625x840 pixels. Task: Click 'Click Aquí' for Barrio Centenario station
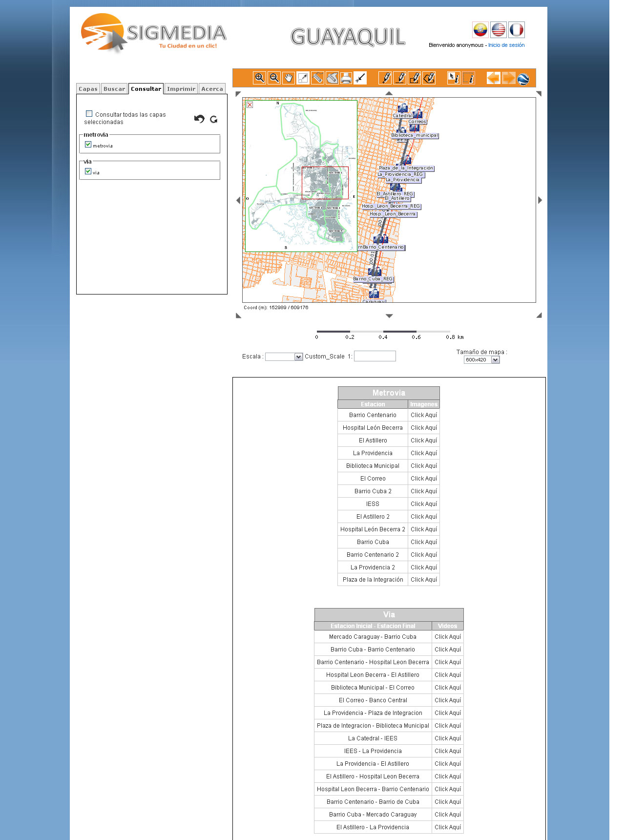(424, 415)
